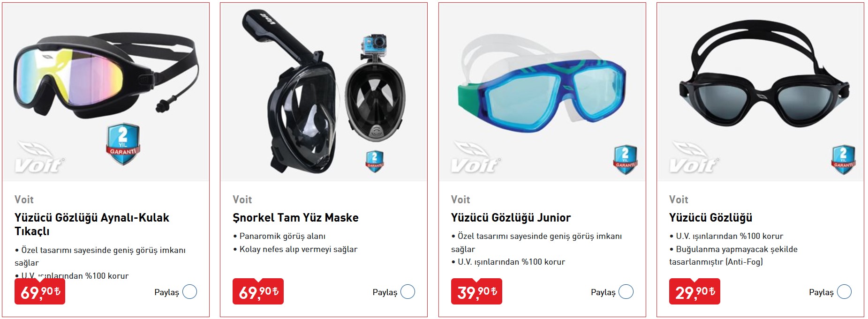
Task: Toggle Paylaş circle on the 29,90 Yüzücü Gözlüğü card
Action: tap(844, 292)
